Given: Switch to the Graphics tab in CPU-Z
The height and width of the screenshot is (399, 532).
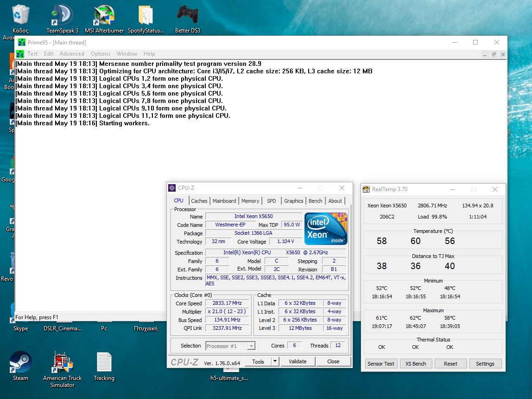Looking at the screenshot, I should [x=294, y=201].
